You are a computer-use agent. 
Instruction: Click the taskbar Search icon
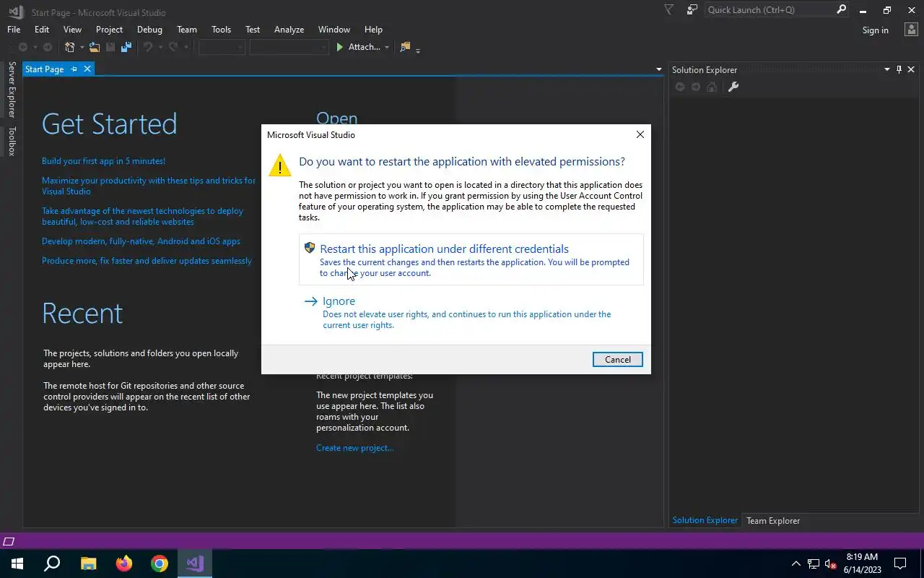pyautogui.click(x=52, y=564)
